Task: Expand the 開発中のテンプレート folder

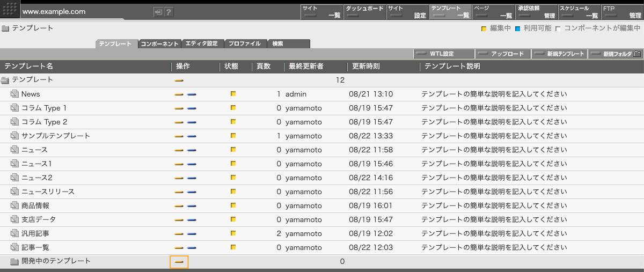Action: [14, 262]
